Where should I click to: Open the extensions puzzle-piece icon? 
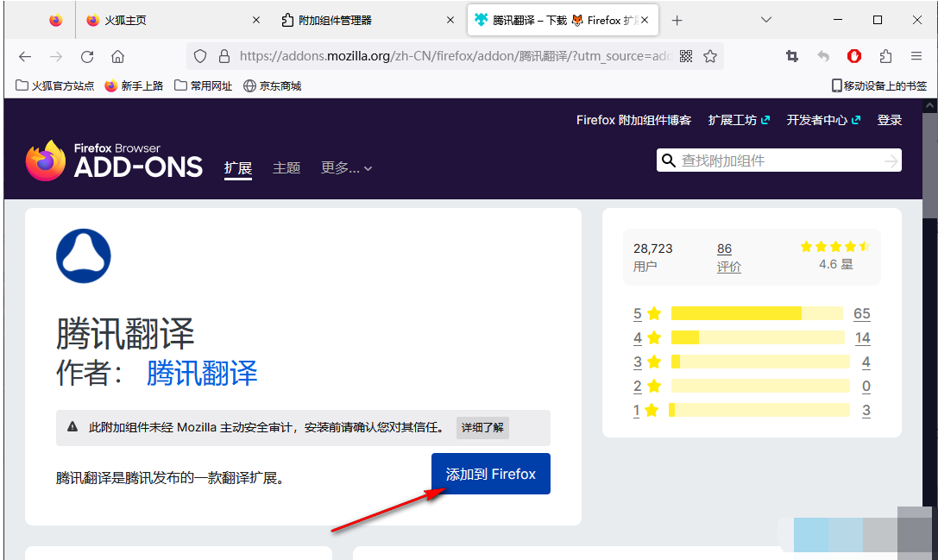pos(885,56)
